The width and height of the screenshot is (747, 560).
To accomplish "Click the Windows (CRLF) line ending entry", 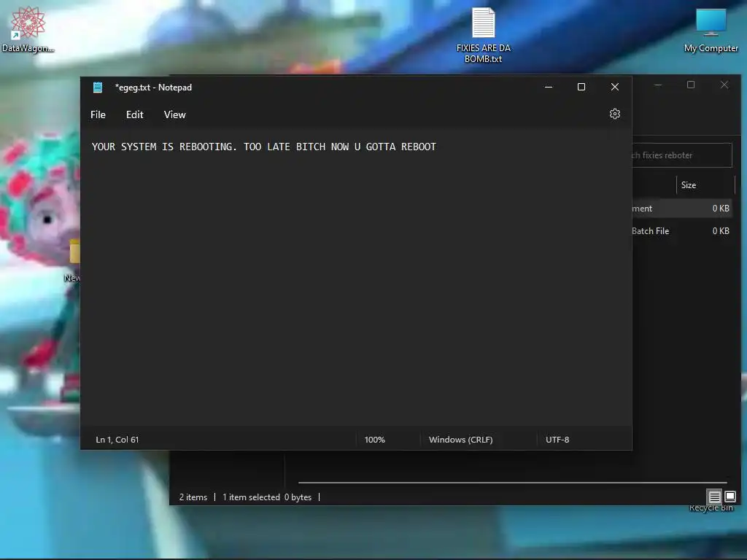I will coord(461,440).
